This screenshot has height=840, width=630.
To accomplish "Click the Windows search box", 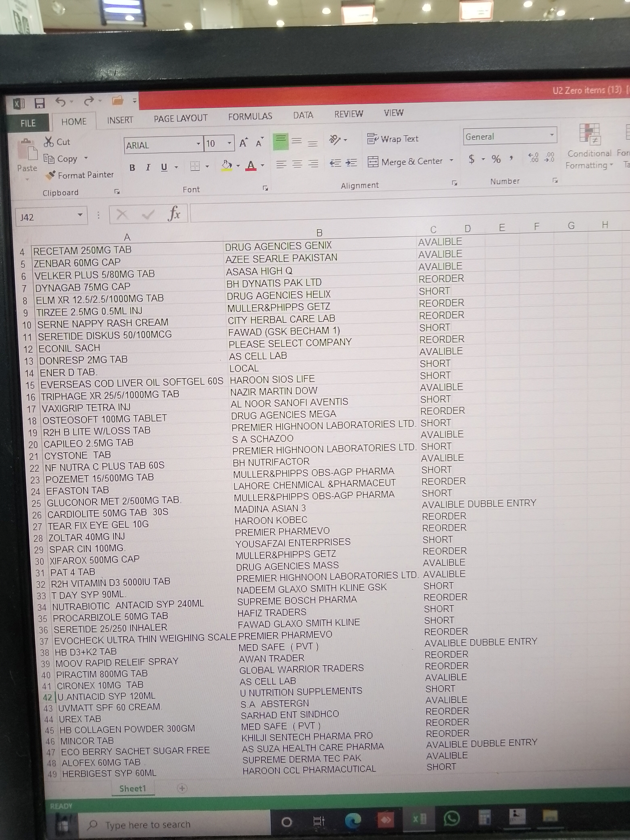I will tap(148, 824).
